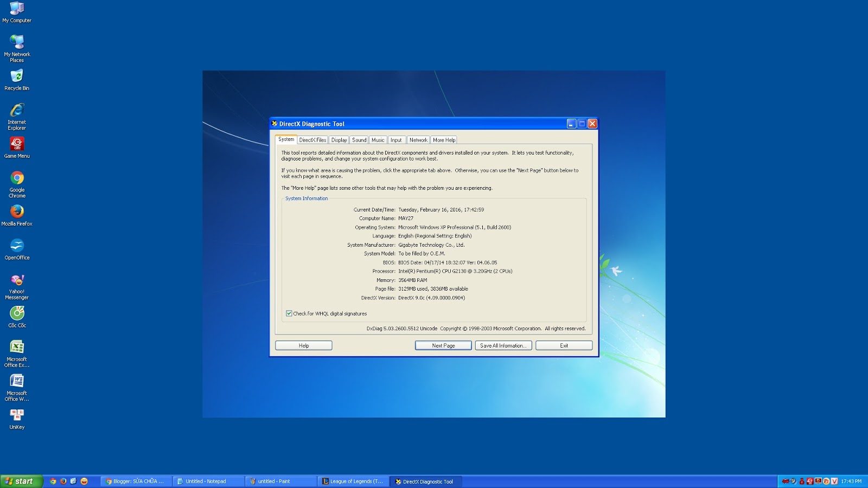Screen dimensions: 868x488
Task: Click DirectX Diagnostic Tool taskbar item
Action: click(x=425, y=481)
